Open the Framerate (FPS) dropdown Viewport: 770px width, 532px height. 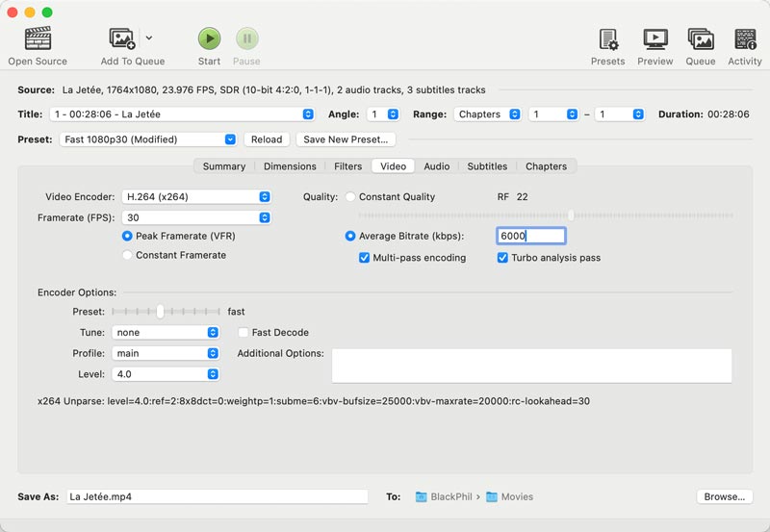click(195, 217)
